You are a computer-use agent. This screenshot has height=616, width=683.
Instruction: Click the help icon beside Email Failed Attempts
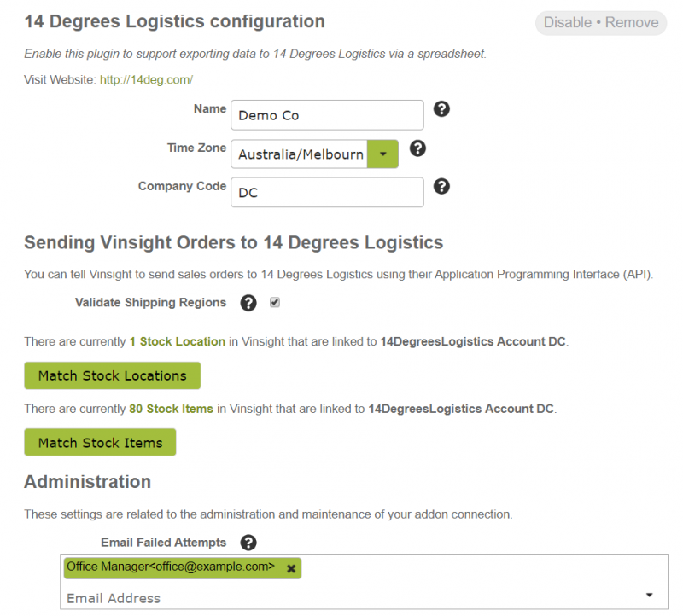click(x=248, y=542)
